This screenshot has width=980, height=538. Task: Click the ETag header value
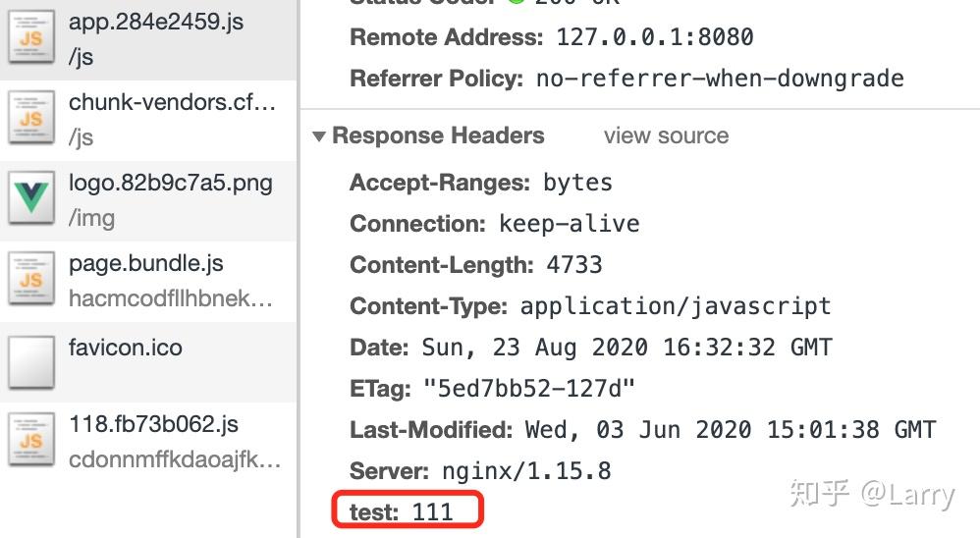[x=529, y=388]
